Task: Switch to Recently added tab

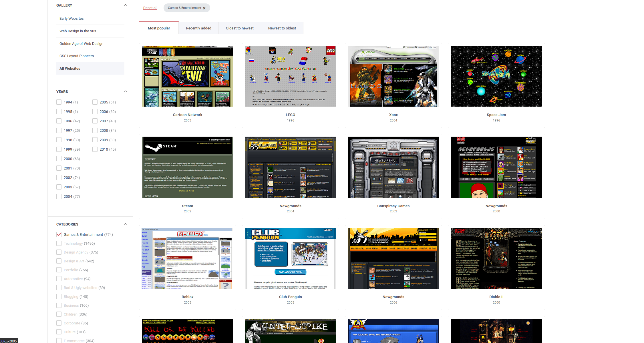Action: tap(198, 28)
